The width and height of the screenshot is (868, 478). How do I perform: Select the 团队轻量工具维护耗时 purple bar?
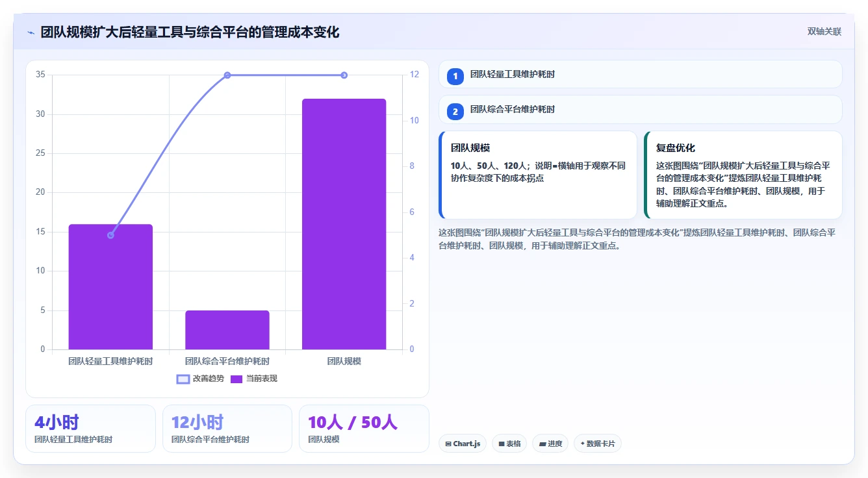click(110, 287)
